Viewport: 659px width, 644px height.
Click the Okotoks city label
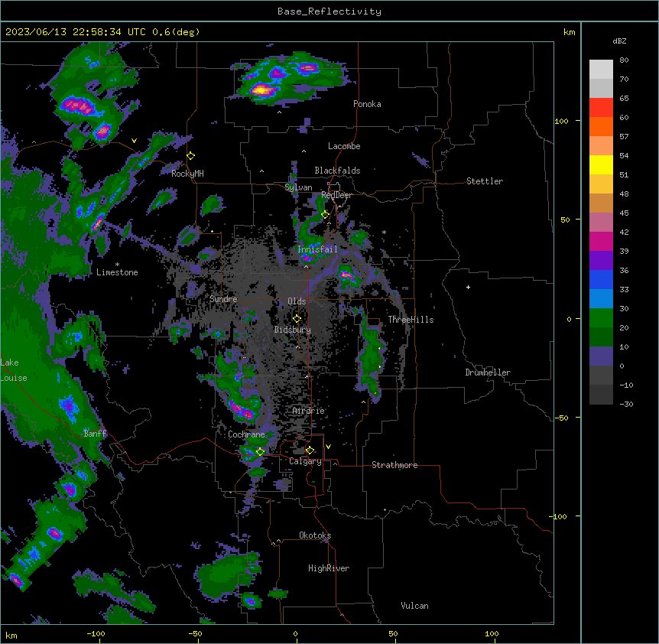coord(315,535)
